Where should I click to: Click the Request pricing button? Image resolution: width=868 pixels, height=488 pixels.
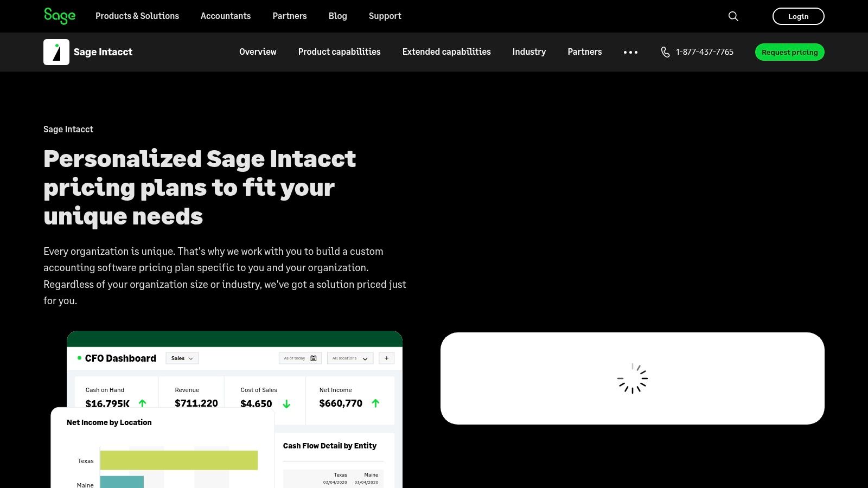789,52
